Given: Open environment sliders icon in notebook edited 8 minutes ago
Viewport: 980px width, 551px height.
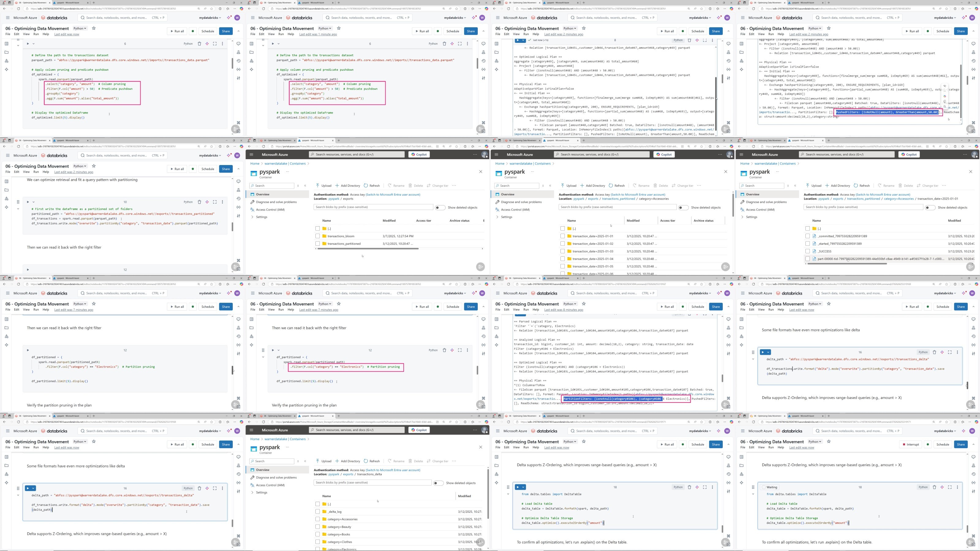Looking at the screenshot, I should [x=729, y=353].
